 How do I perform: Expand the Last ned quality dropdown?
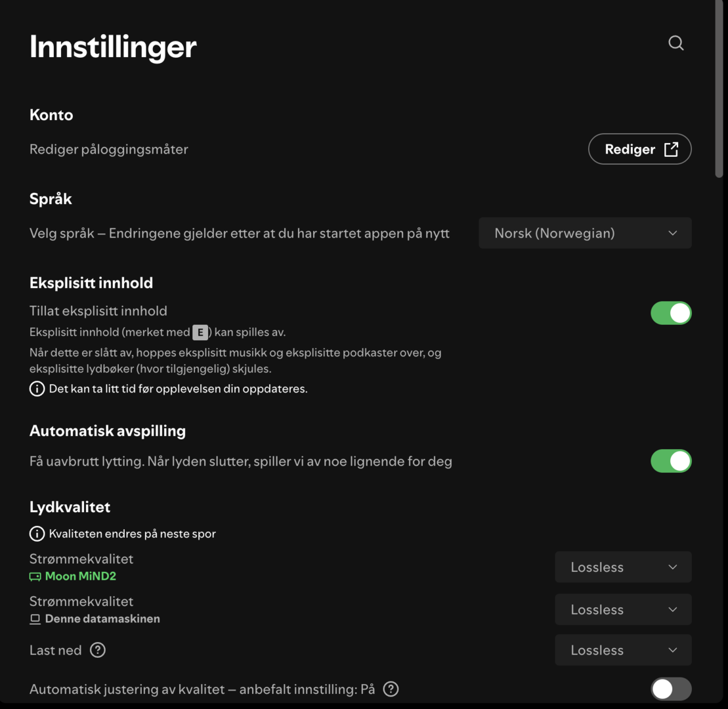pyautogui.click(x=622, y=650)
